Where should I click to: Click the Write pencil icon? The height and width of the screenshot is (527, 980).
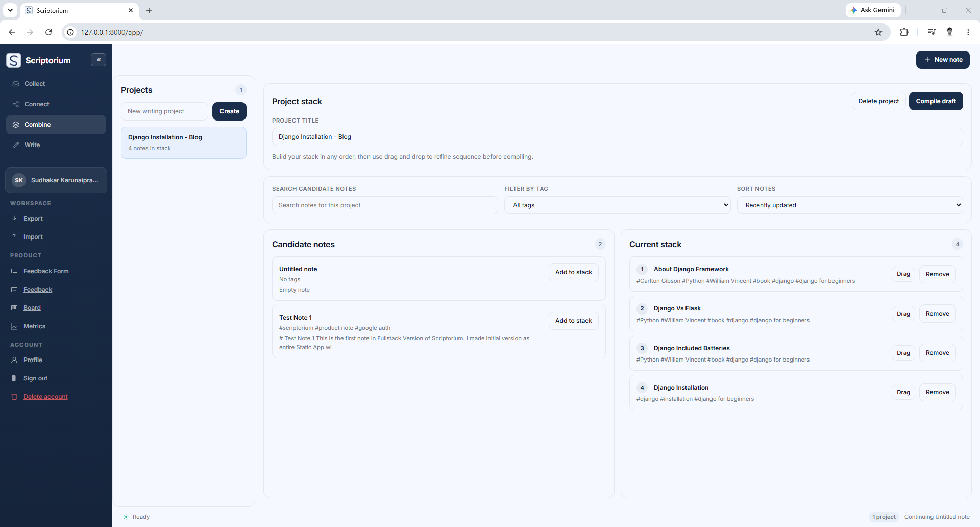click(x=16, y=145)
